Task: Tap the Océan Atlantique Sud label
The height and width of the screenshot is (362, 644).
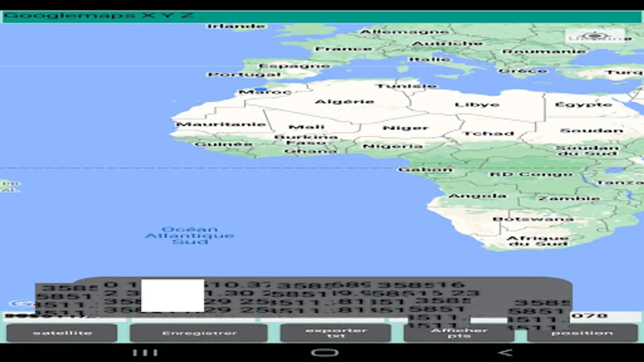Action: coord(189,235)
